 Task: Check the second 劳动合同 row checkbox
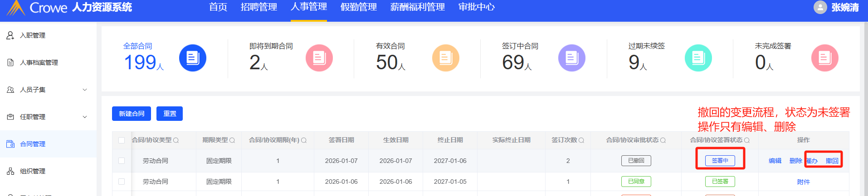[x=122, y=182]
